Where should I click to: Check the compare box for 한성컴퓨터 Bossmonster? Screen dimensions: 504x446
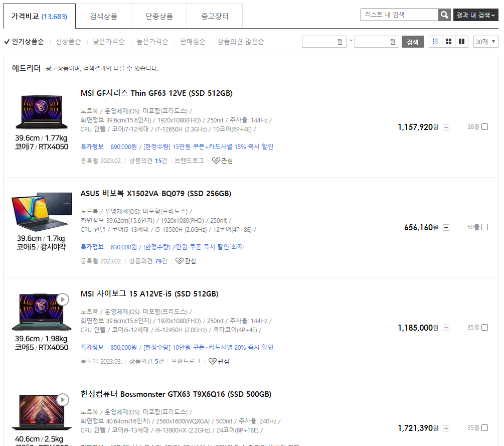point(485,428)
